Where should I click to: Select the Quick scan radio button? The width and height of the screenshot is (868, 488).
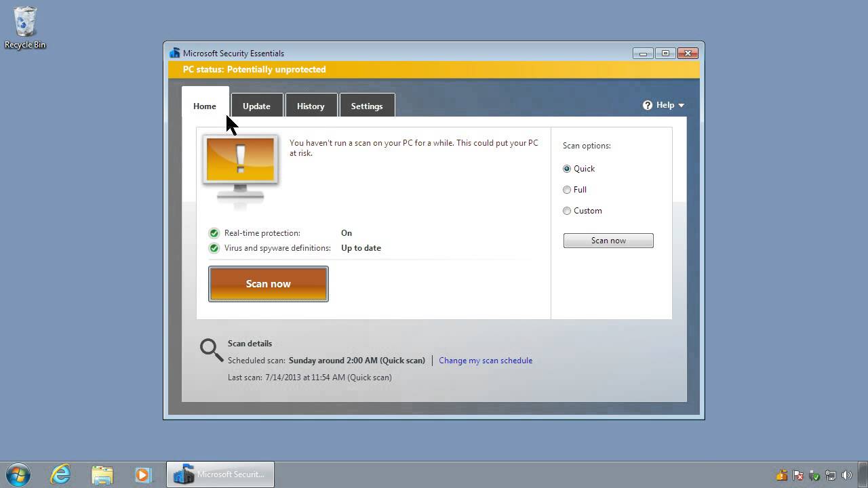pyautogui.click(x=567, y=169)
